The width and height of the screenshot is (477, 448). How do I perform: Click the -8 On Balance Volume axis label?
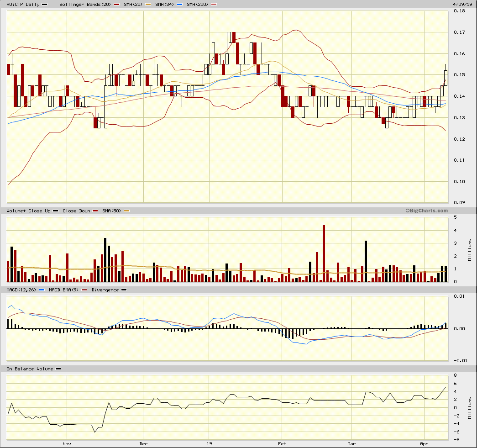pos(456,439)
